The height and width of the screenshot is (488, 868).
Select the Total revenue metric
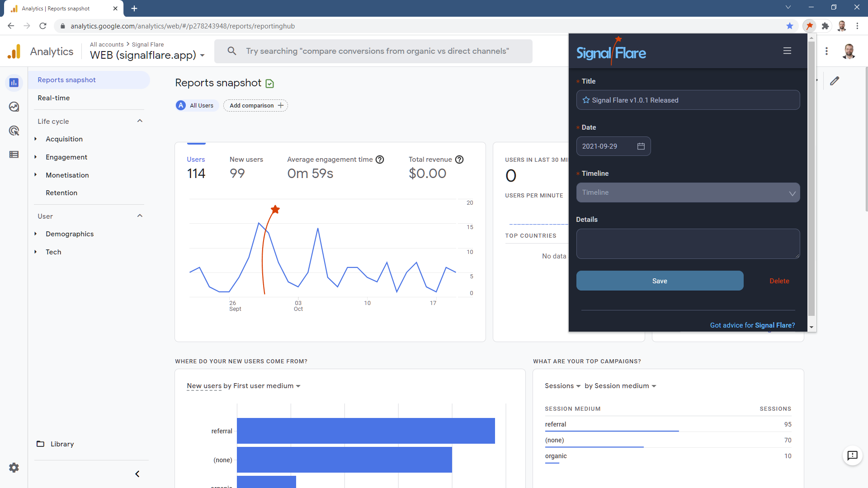pyautogui.click(x=436, y=168)
